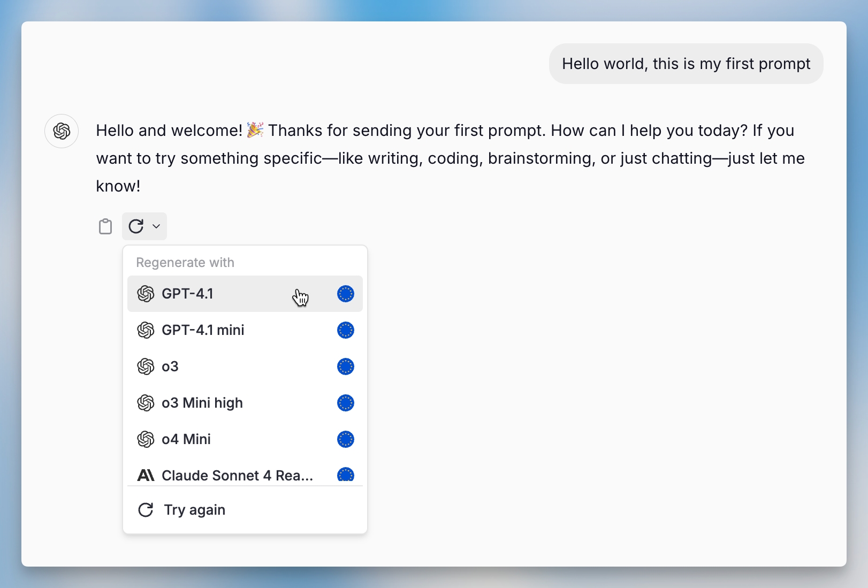Collapse the regenerate dropdown chevron

(x=156, y=226)
